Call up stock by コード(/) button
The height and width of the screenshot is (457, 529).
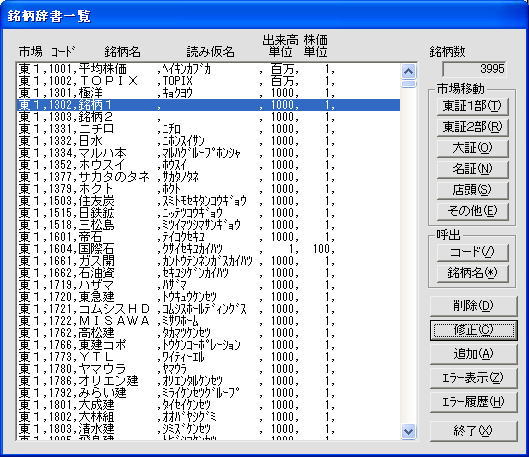[472, 252]
